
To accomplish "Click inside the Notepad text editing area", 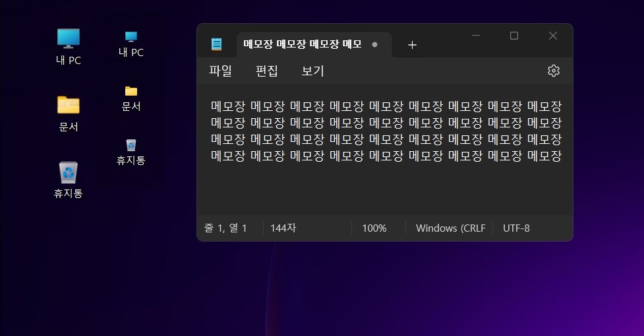I will point(385,150).
